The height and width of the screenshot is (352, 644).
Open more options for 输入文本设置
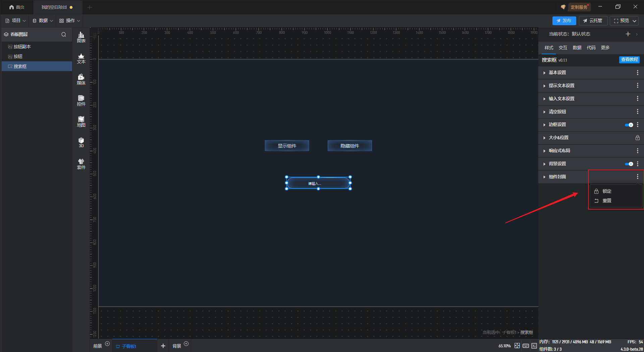638,99
